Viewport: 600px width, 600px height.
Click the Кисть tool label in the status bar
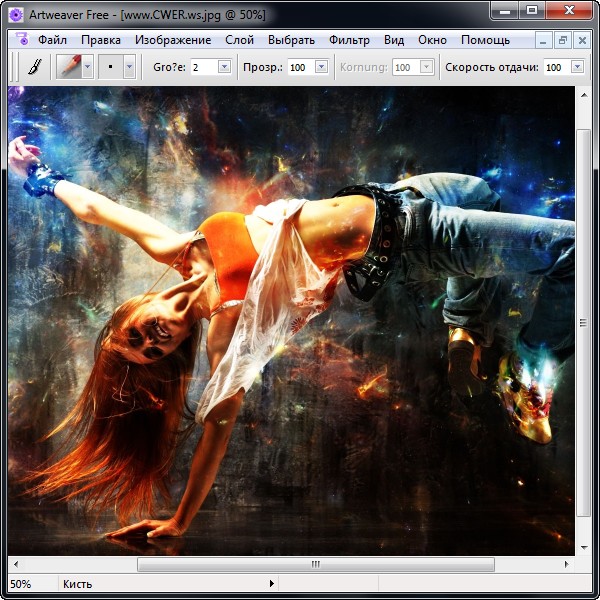pyautogui.click(x=78, y=584)
